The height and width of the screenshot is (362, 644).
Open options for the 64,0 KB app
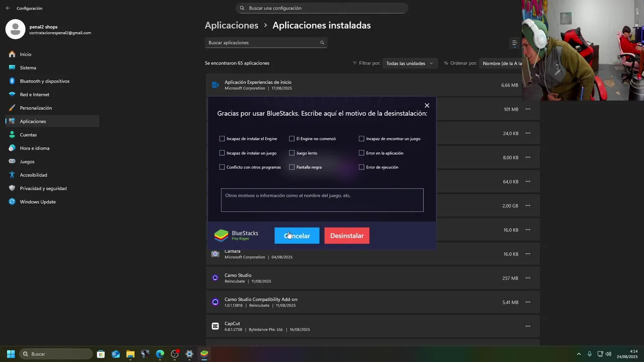(528, 182)
